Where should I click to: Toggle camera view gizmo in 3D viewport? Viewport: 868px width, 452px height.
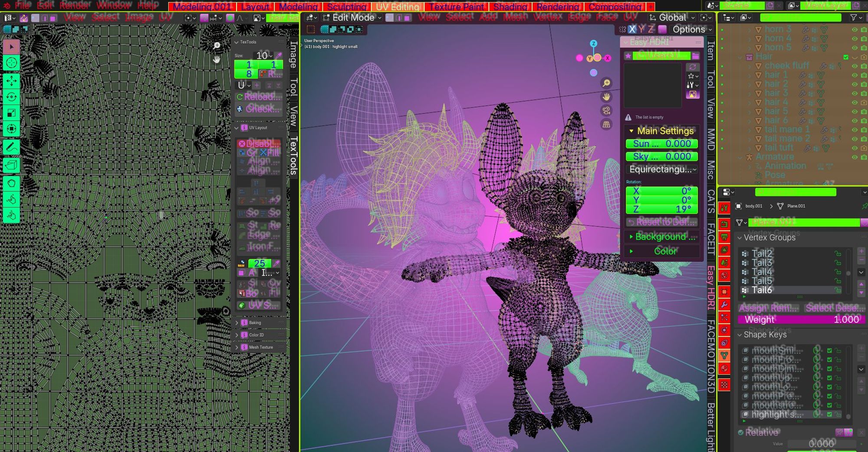click(606, 111)
